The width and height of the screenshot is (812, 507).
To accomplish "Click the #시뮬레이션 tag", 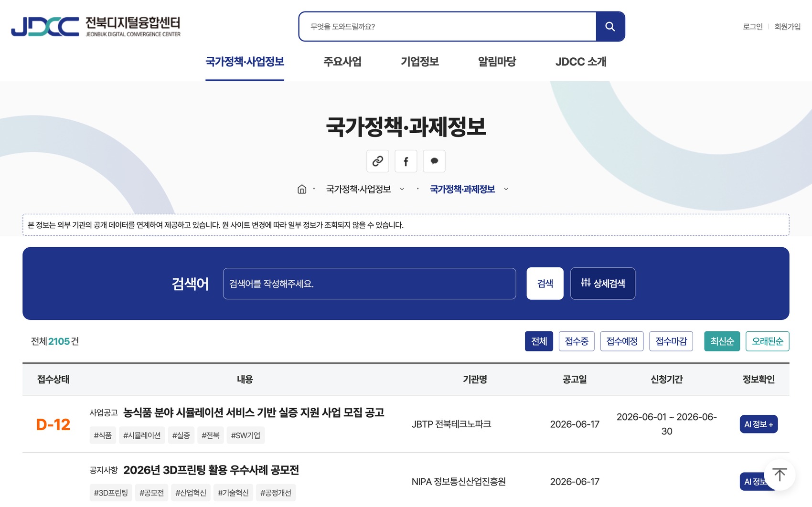I will [142, 435].
